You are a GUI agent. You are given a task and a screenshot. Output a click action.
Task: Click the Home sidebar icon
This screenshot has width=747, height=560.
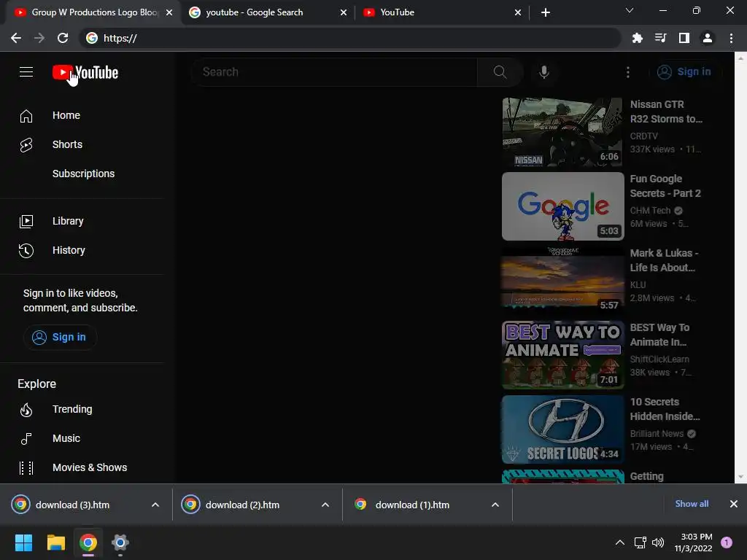click(26, 116)
